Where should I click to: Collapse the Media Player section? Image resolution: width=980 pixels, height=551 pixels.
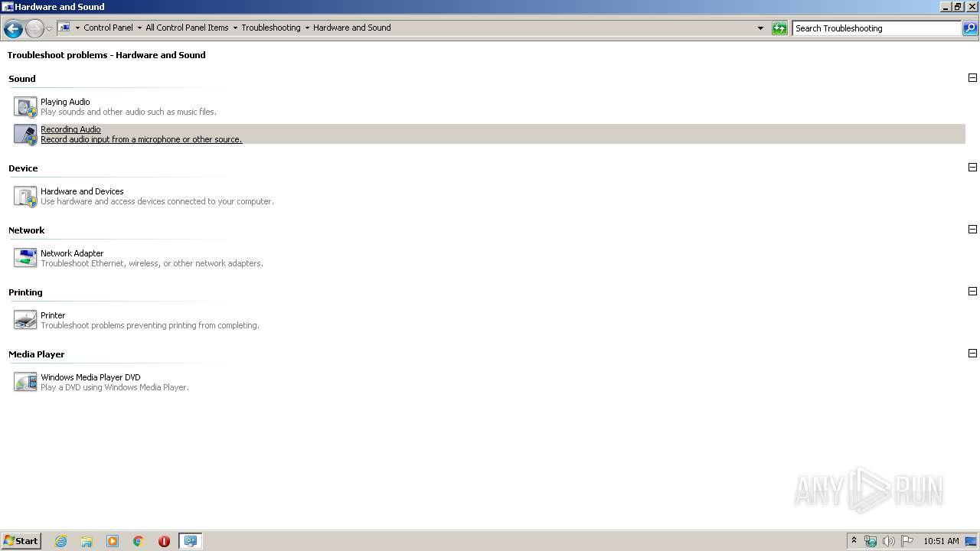[x=972, y=354]
